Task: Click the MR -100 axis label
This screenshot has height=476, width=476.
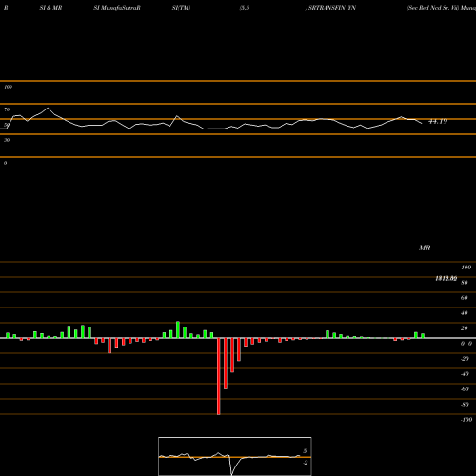Action: (466, 420)
